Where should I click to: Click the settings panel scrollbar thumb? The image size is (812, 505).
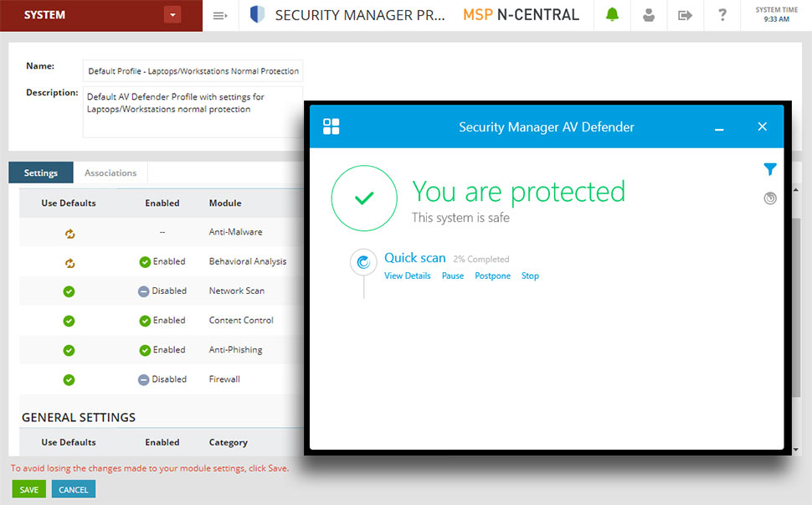tap(796, 307)
